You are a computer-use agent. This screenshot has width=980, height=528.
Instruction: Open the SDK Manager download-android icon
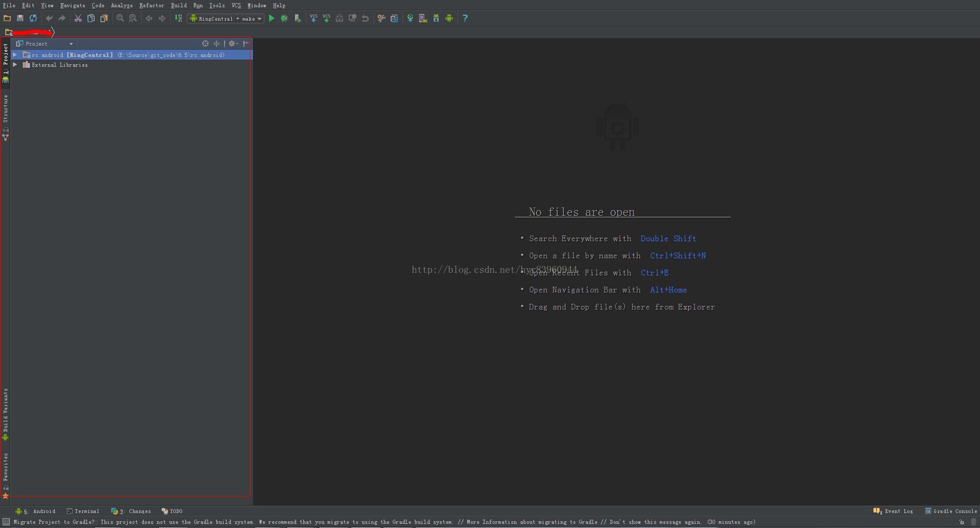[x=436, y=18]
